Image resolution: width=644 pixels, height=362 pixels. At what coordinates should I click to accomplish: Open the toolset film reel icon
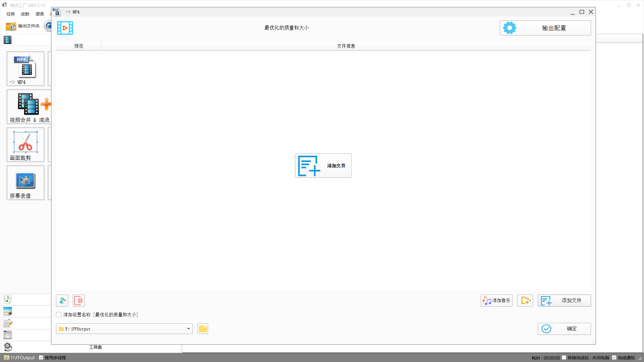pyautogui.click(x=8, y=346)
